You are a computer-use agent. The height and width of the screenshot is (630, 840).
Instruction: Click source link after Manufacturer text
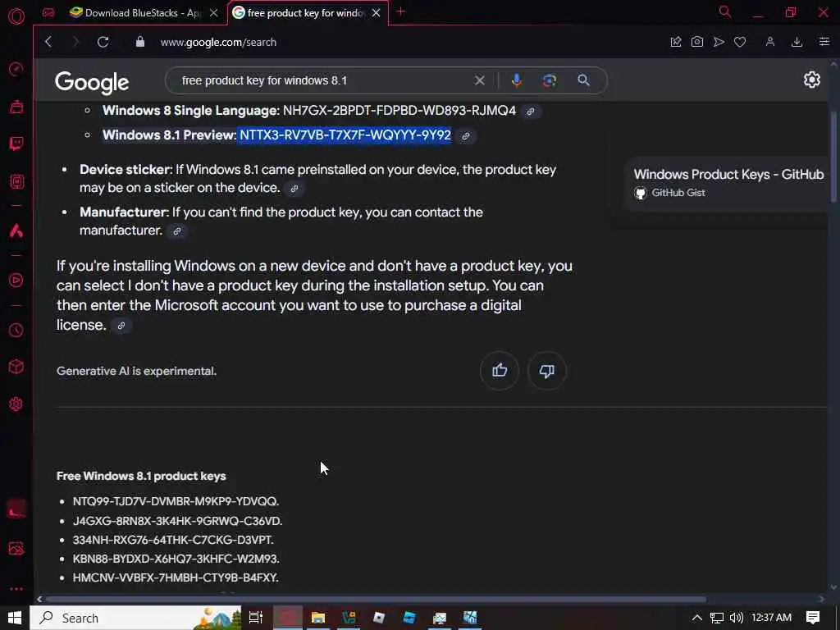177,231
